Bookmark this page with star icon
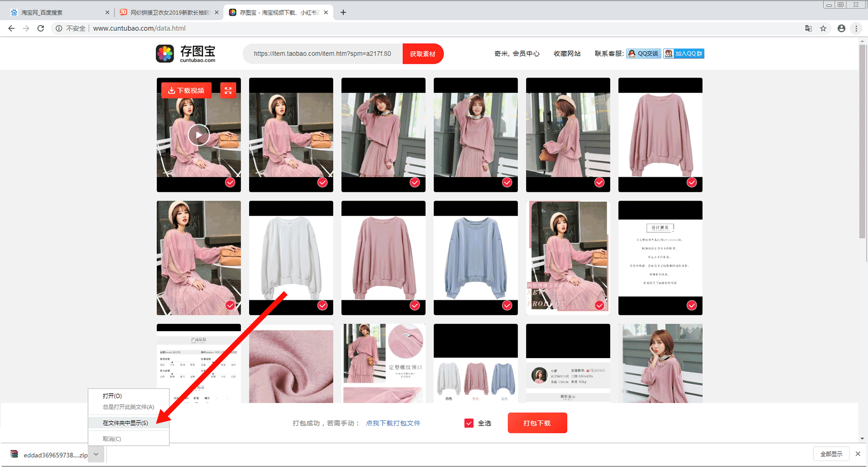Viewport: 868px width, 467px height. (x=823, y=28)
